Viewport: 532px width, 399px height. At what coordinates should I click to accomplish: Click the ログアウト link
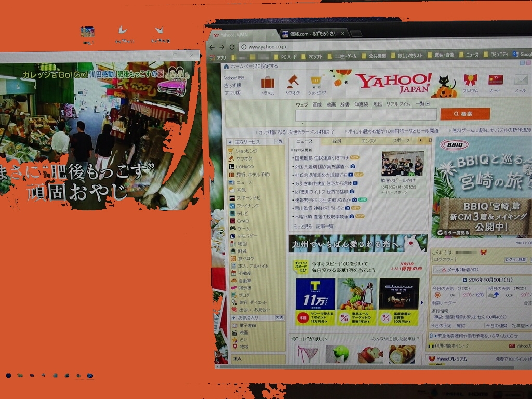tap(444, 260)
